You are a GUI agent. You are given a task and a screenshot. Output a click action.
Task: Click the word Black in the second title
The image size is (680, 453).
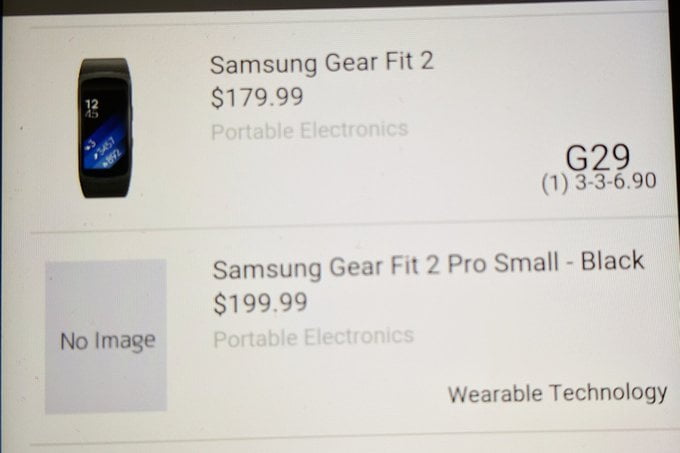pos(612,261)
